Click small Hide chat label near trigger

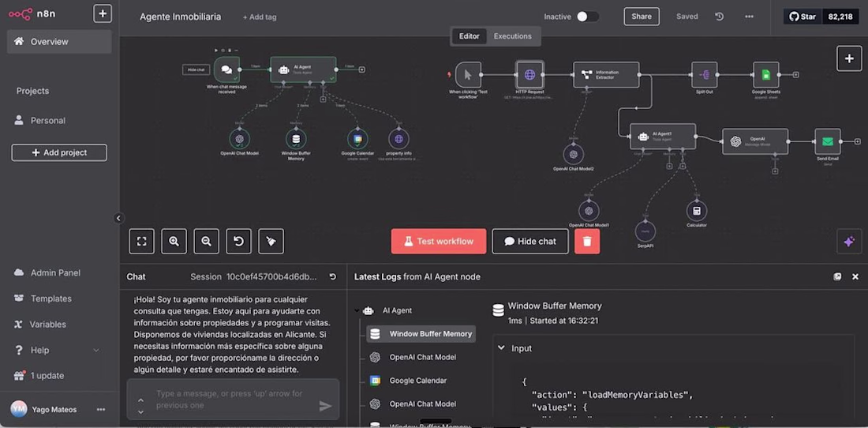tap(196, 69)
